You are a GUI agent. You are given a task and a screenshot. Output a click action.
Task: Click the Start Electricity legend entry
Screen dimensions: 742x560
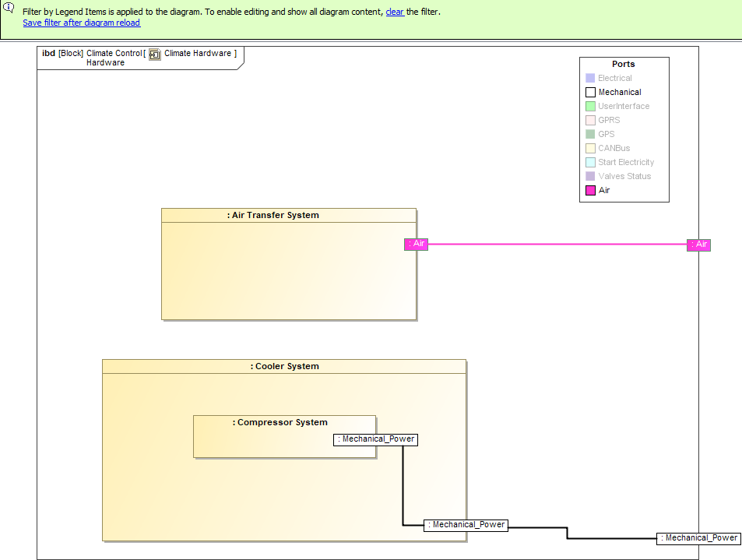coord(626,162)
